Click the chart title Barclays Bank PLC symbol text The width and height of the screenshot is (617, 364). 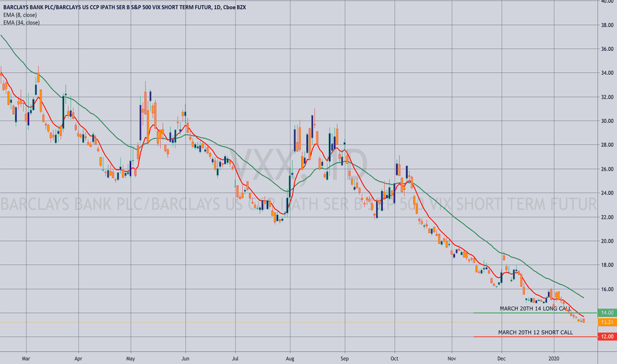click(x=124, y=7)
